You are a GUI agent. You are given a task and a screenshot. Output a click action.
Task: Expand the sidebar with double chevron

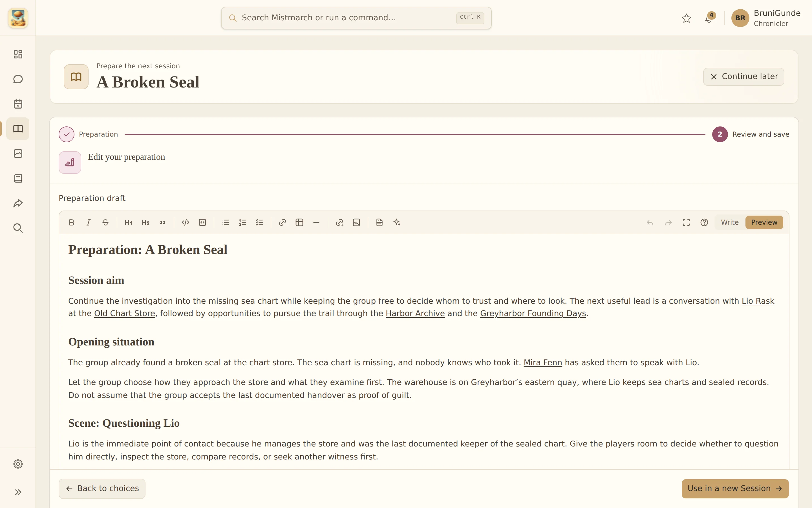18,492
